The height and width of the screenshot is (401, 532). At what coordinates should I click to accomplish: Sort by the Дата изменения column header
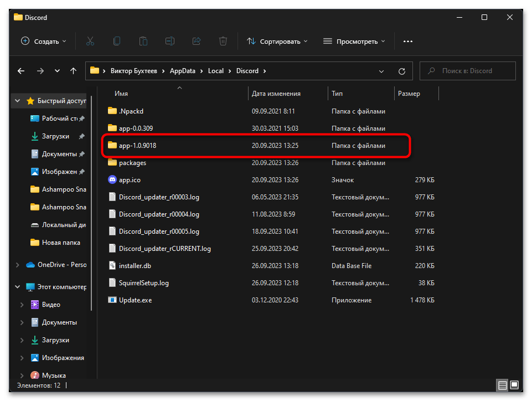(276, 94)
